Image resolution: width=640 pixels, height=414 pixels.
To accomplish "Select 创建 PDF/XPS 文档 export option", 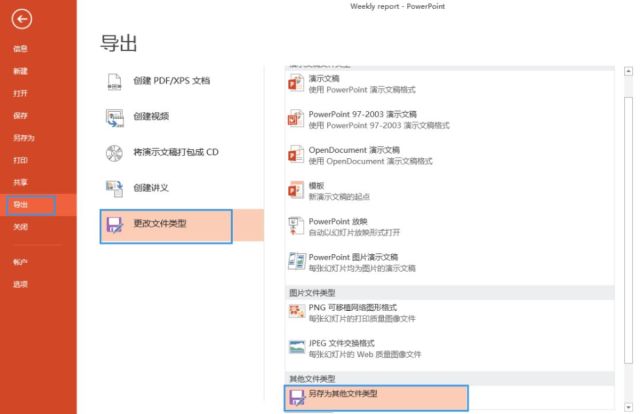I will [x=182, y=81].
